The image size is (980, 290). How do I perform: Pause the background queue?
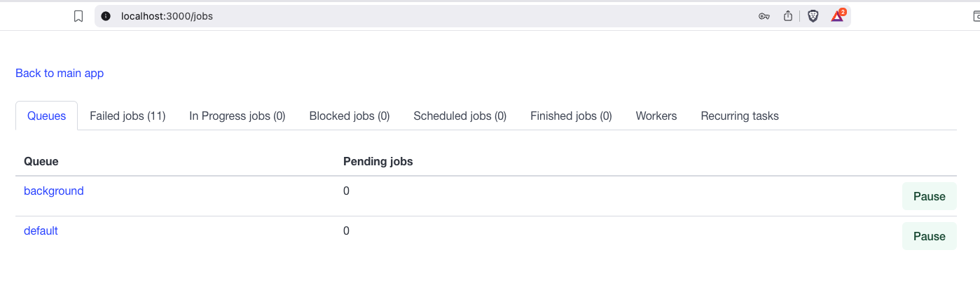[930, 196]
